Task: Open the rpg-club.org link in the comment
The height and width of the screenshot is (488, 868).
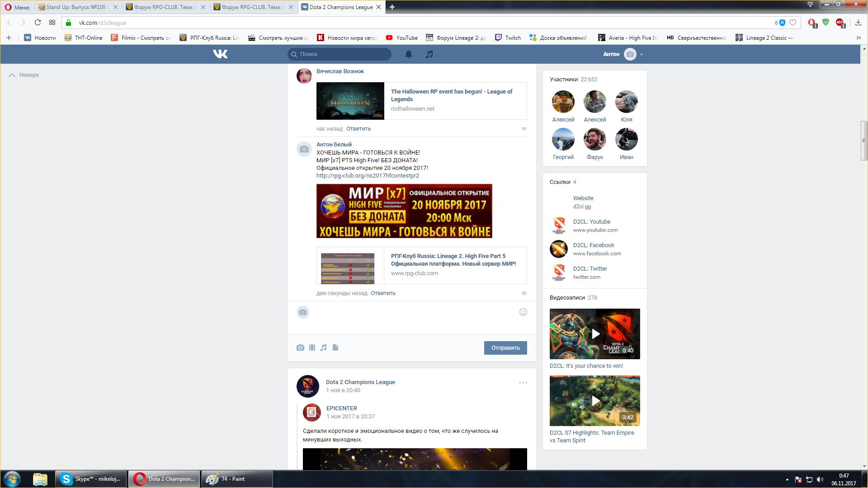Action: 368,176
